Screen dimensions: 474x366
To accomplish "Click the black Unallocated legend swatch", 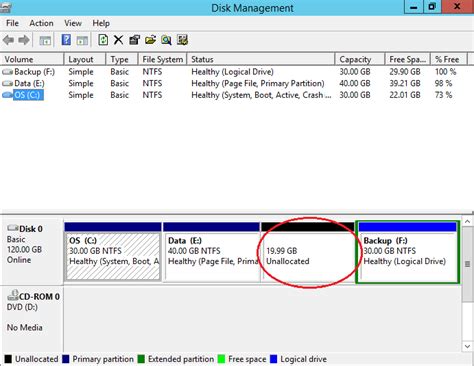I will pyautogui.click(x=8, y=359).
